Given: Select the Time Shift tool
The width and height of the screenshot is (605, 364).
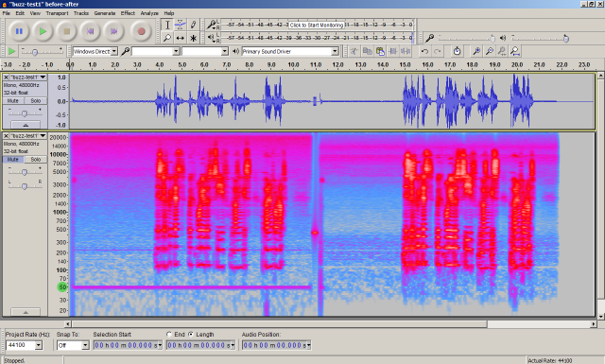Looking at the screenshot, I should [x=181, y=38].
